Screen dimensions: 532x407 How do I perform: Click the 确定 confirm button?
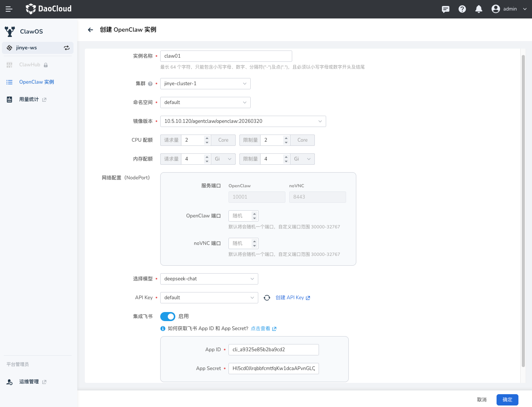pos(507,400)
